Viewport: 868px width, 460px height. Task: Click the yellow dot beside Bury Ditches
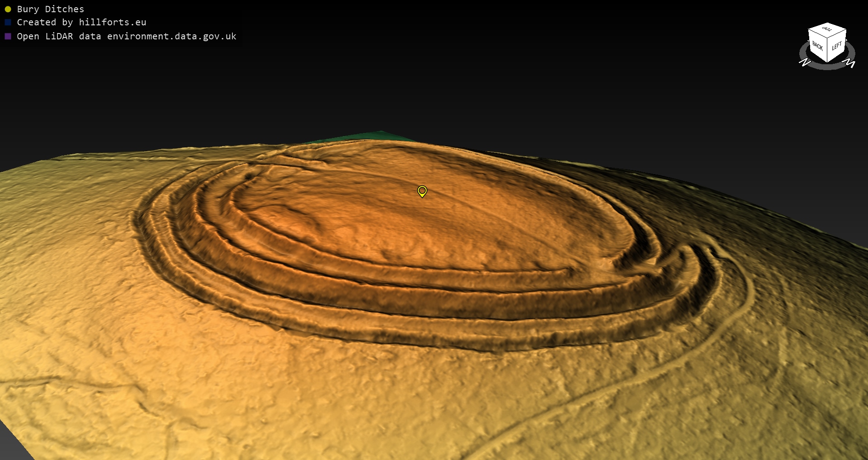coord(8,9)
